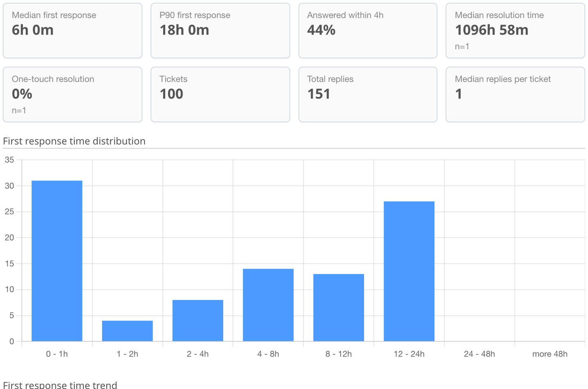Click the "Median resolution time" label

[499, 15]
